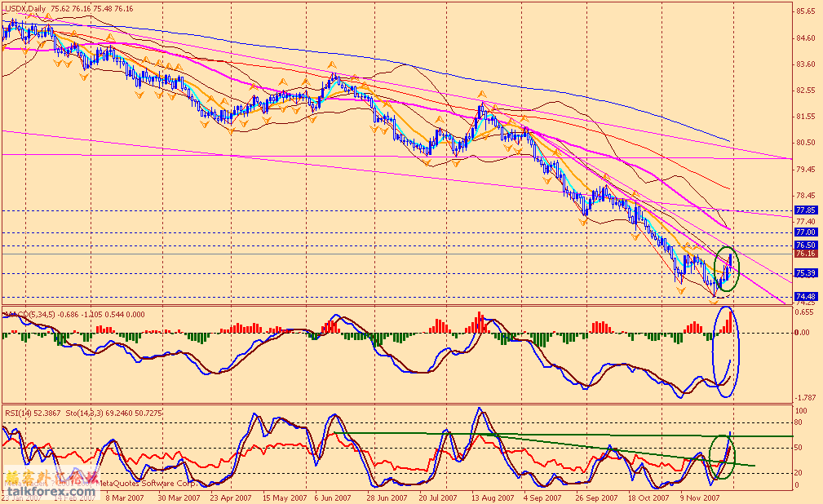
Task: Click the blue 74.48 level tag
Action: pos(806,297)
